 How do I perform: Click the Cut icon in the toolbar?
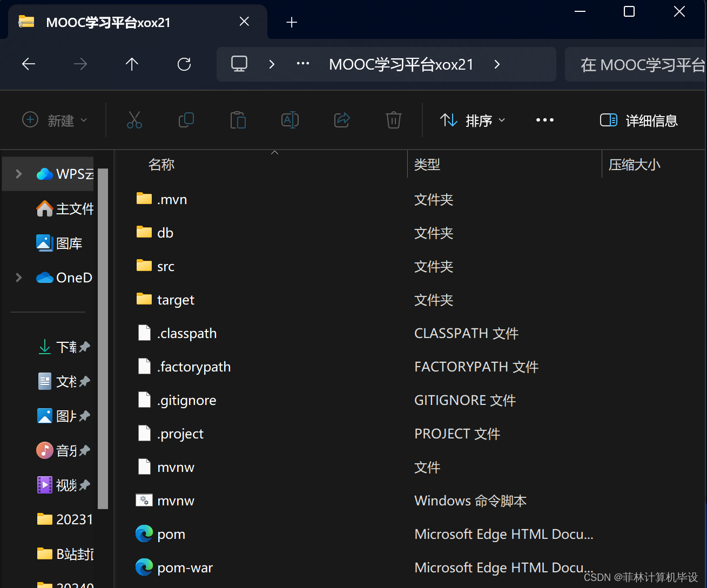134,120
